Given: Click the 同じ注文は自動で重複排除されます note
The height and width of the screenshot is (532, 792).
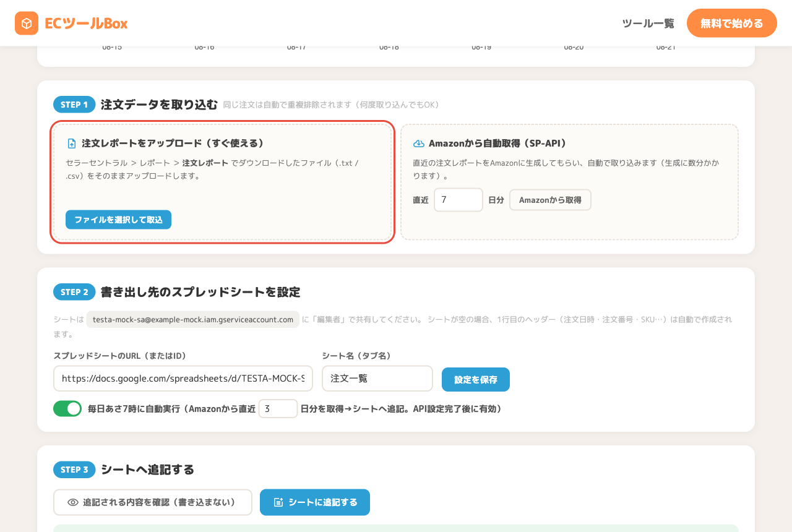Looking at the screenshot, I should point(331,105).
